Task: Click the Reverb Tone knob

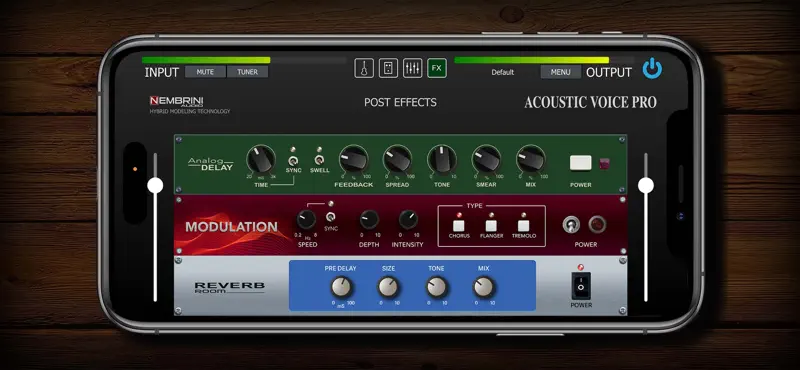Action: click(436, 287)
